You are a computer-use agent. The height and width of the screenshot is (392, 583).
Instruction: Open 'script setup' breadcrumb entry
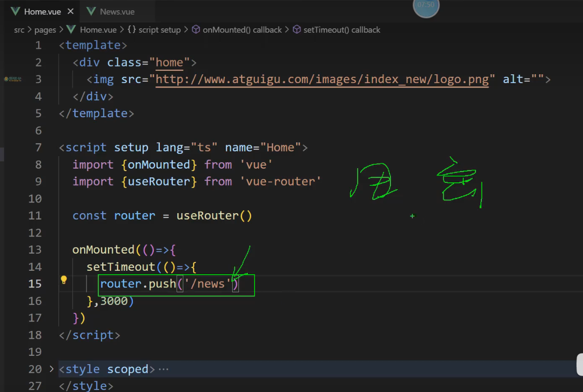159,30
